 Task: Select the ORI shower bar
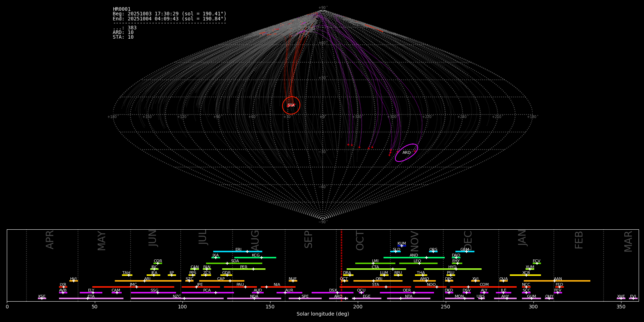coord(377,281)
